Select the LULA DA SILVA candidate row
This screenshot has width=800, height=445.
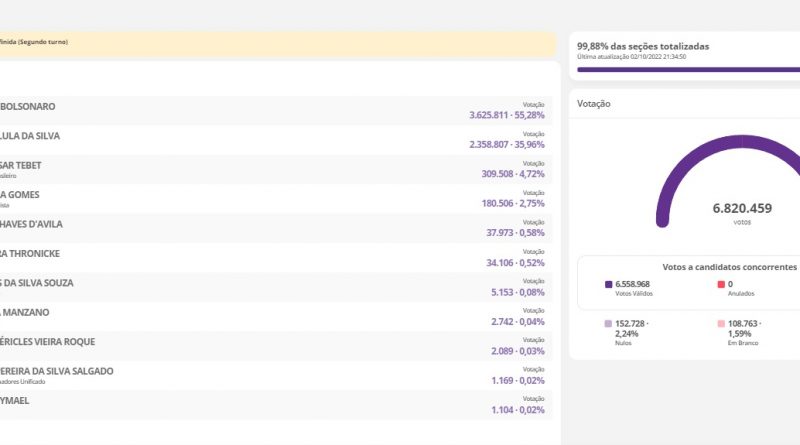pyautogui.click(x=278, y=140)
